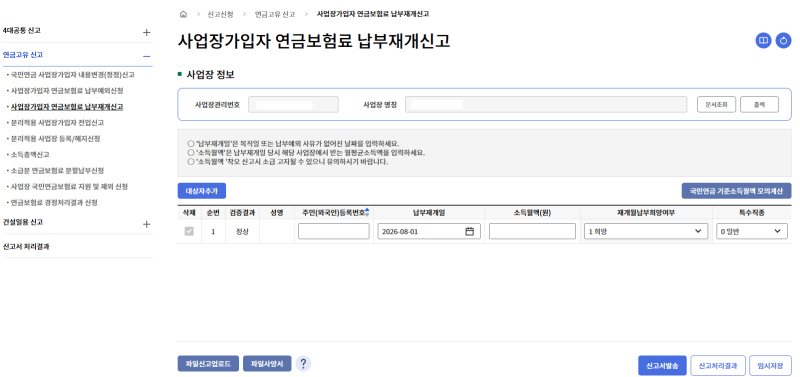Open 국민연금 사업장가입자 내용변경(정정)신고 menu
This screenshot has height=377, width=800.
click(x=72, y=75)
